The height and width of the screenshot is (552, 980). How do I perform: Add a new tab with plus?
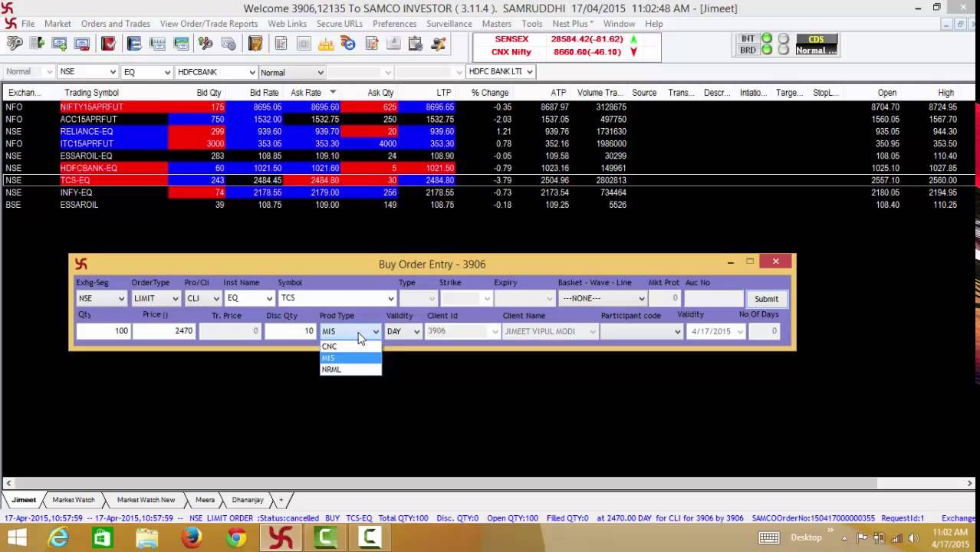click(281, 500)
